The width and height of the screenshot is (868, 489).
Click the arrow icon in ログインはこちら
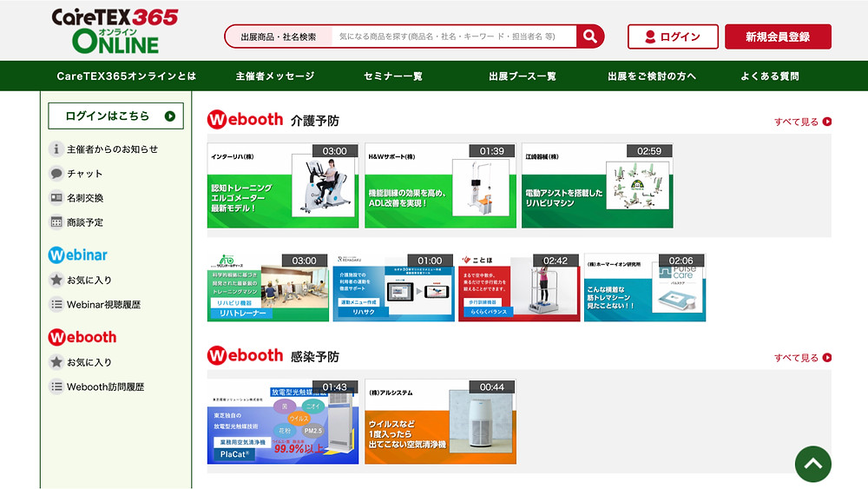click(x=170, y=116)
